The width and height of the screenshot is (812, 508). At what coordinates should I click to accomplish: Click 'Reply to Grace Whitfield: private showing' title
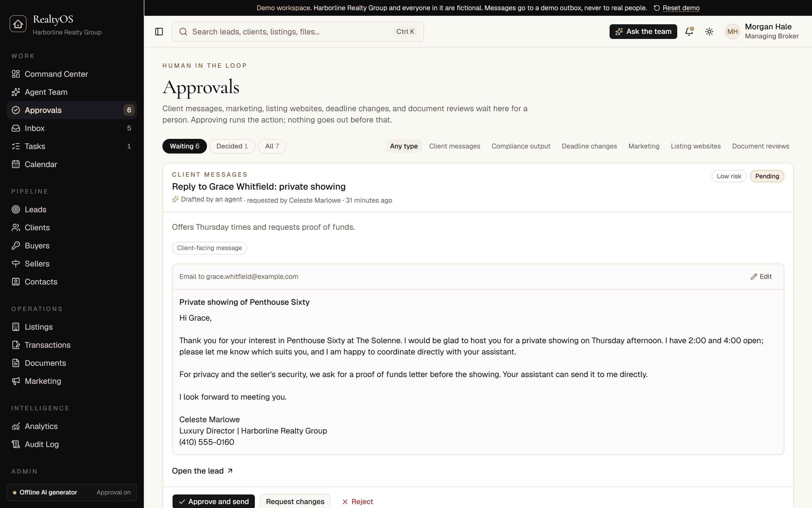point(259,187)
